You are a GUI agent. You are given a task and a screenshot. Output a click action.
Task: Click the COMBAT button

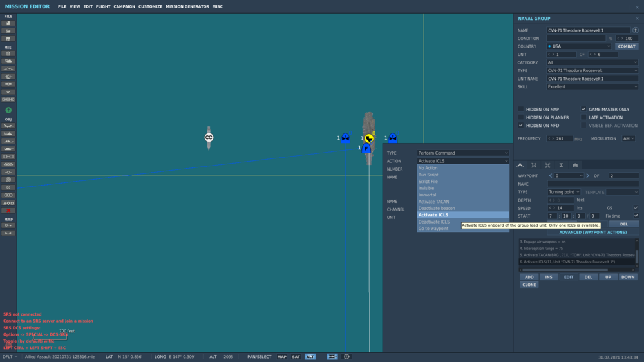click(626, 46)
